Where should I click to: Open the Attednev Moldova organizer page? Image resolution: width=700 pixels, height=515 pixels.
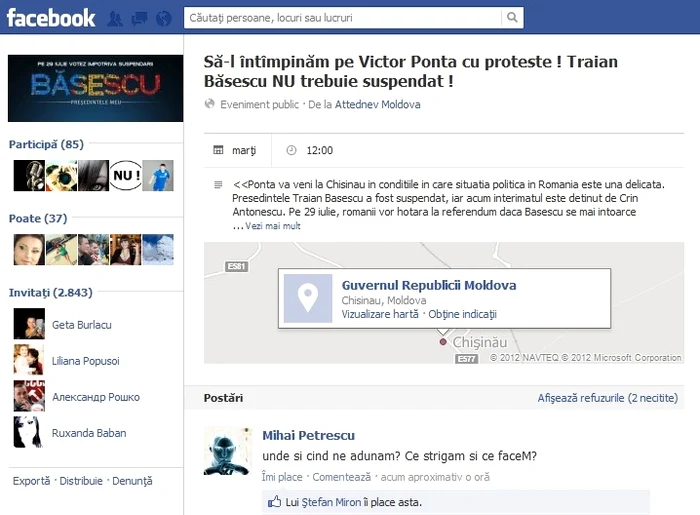click(378, 104)
